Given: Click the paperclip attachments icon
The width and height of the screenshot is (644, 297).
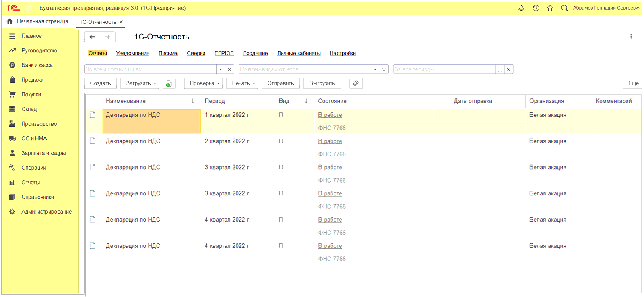Looking at the screenshot, I should 356,83.
